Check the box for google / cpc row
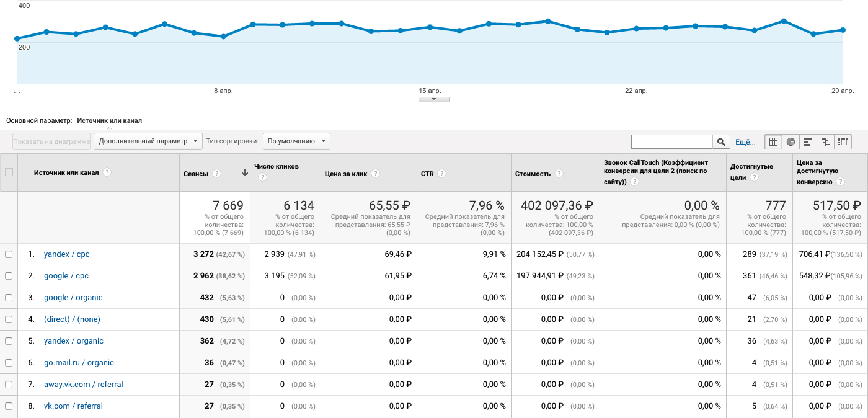Viewport: 868px width, 418px height. point(9,276)
